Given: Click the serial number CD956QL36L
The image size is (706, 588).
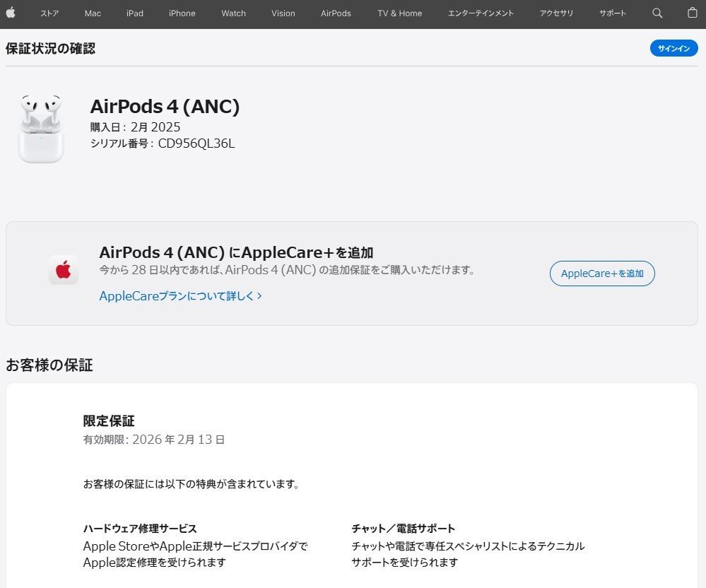Looking at the screenshot, I should click(x=196, y=143).
